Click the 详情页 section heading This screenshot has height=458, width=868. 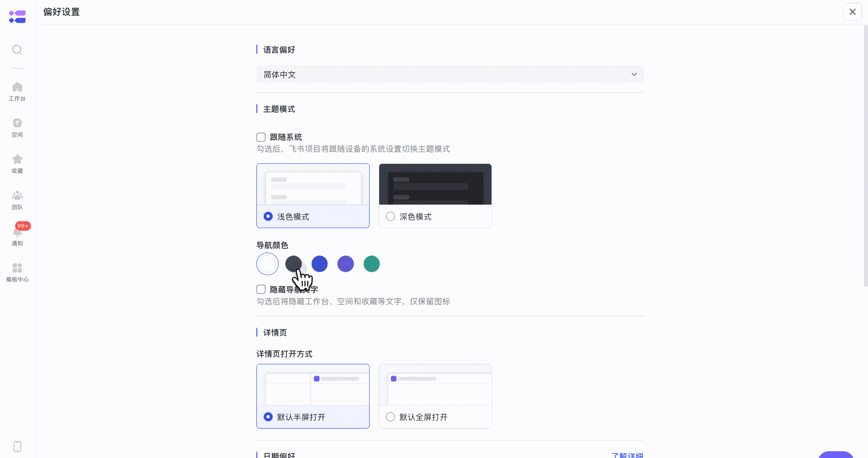[x=275, y=333]
